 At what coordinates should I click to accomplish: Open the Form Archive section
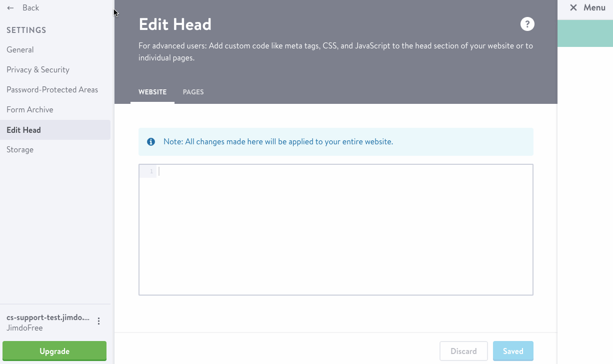(30, 110)
